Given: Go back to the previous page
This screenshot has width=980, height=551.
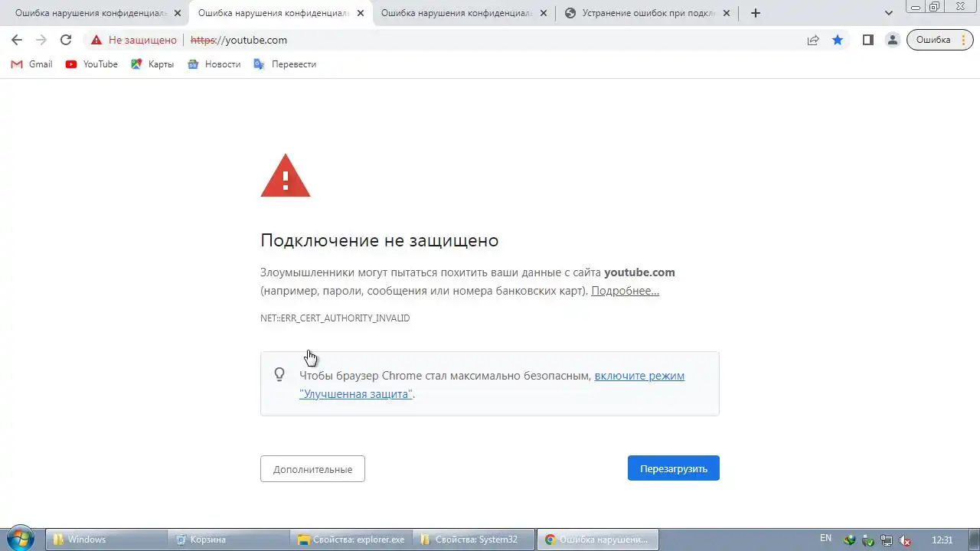Looking at the screenshot, I should (x=17, y=40).
